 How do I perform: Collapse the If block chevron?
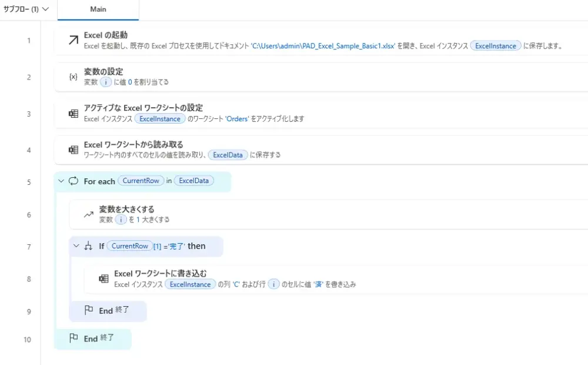coord(76,246)
